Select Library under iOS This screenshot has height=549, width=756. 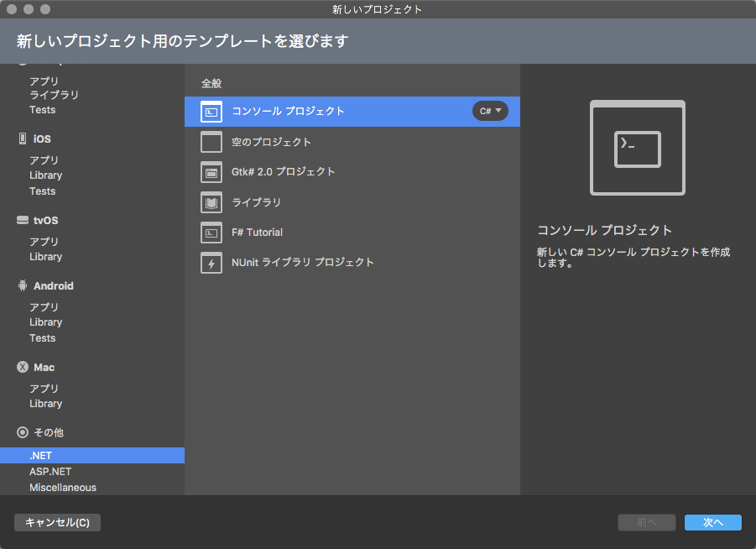[46, 175]
